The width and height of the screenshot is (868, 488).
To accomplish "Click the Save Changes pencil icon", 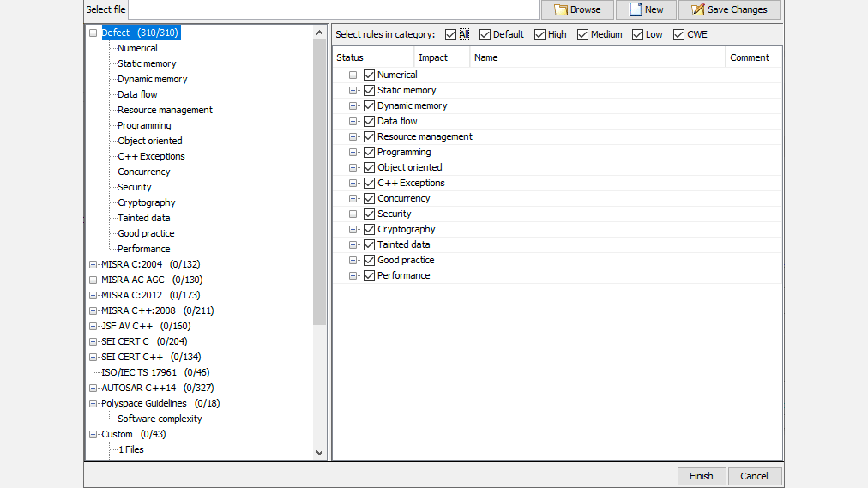I will (x=697, y=9).
